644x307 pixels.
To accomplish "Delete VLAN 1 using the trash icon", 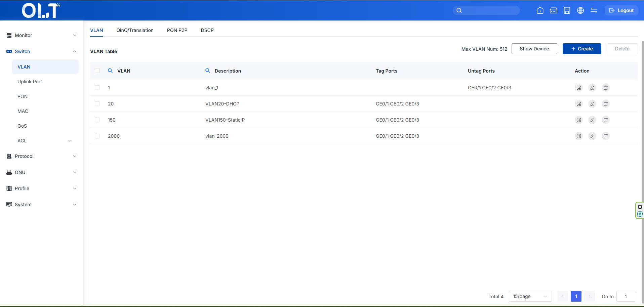I will tap(606, 88).
